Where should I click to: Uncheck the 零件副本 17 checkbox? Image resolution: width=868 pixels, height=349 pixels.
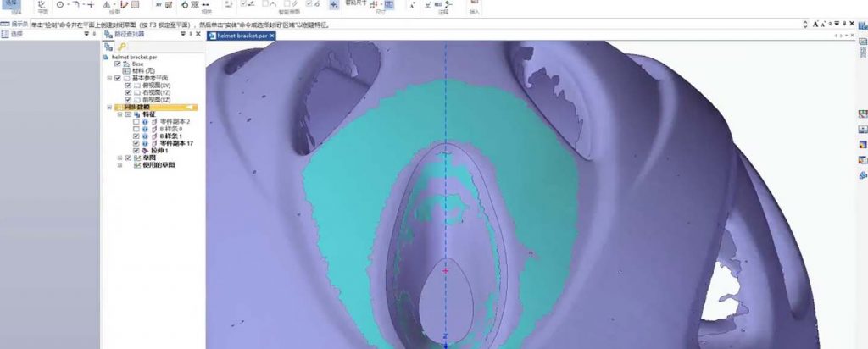pos(136,143)
